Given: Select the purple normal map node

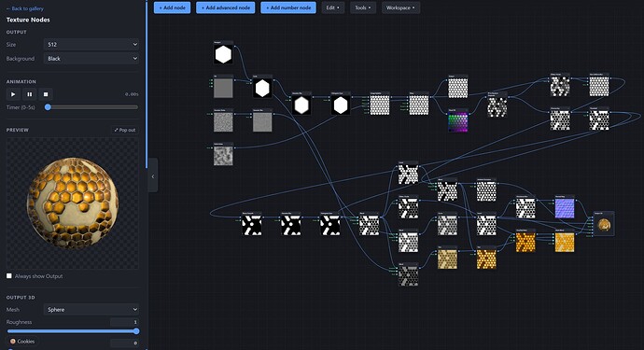Looking at the screenshot, I should pos(565,207).
